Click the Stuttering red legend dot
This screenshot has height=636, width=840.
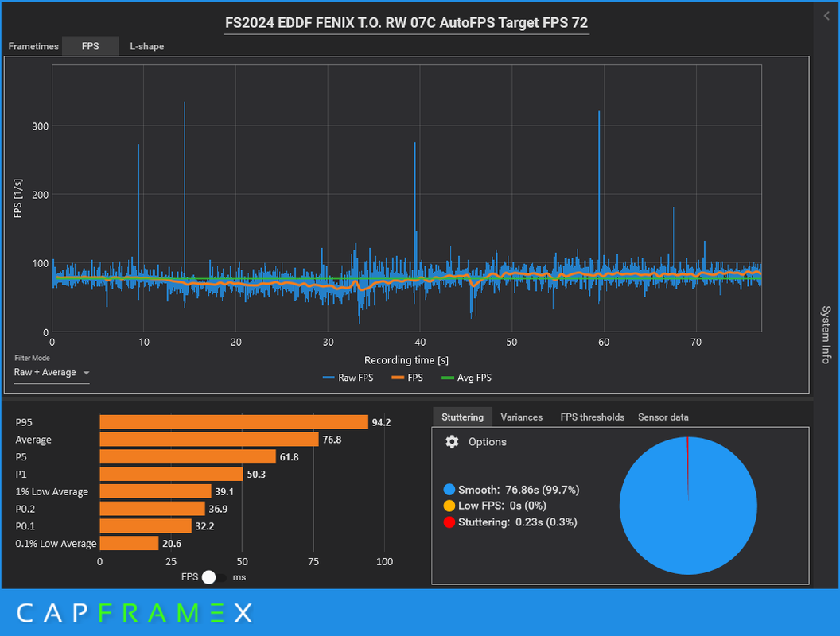(x=449, y=522)
